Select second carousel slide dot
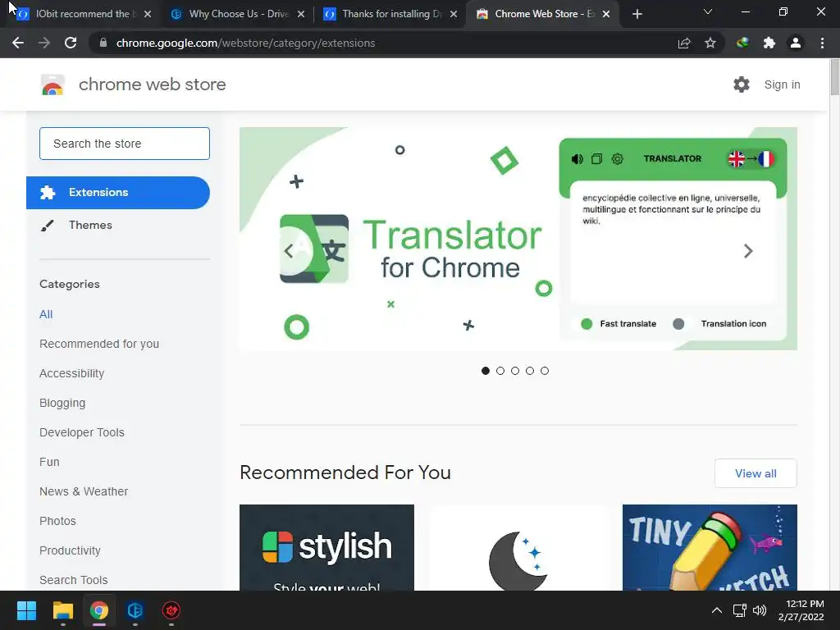The width and height of the screenshot is (840, 630). [500, 371]
